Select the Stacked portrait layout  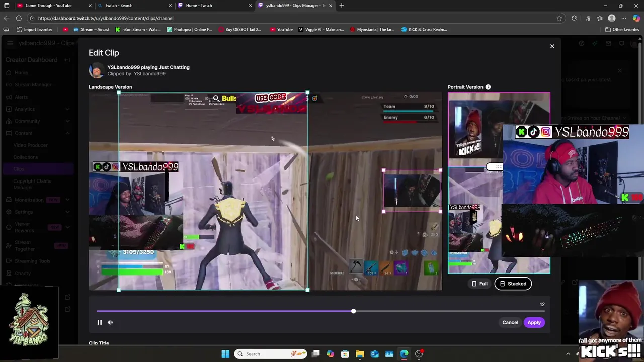(513, 284)
